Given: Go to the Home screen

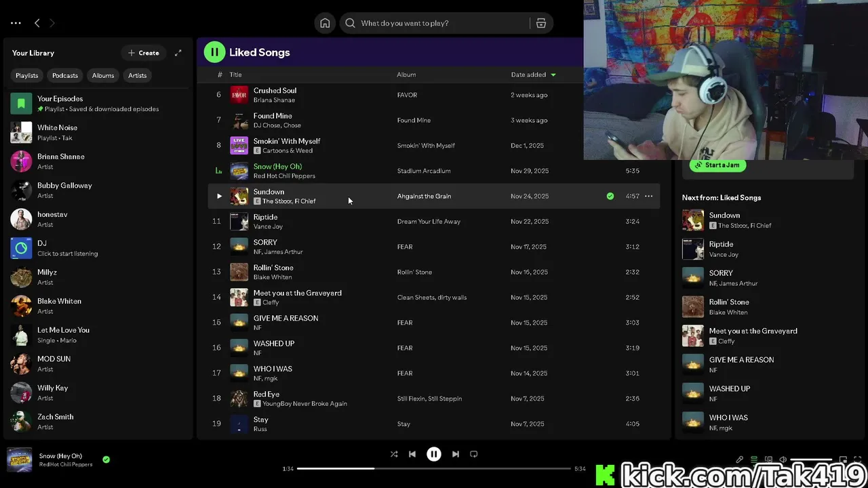Looking at the screenshot, I should pos(325,23).
